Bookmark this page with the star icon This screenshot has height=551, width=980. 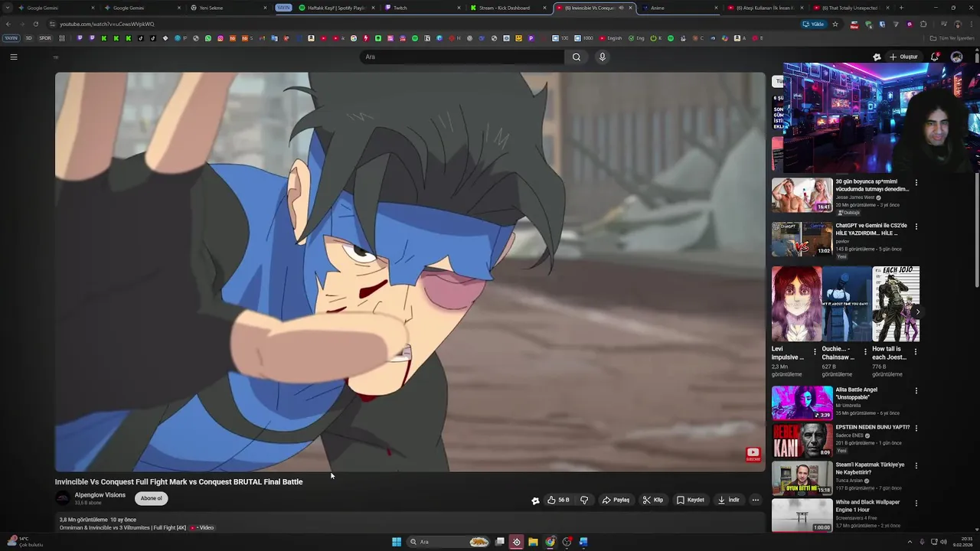pyautogui.click(x=835, y=24)
